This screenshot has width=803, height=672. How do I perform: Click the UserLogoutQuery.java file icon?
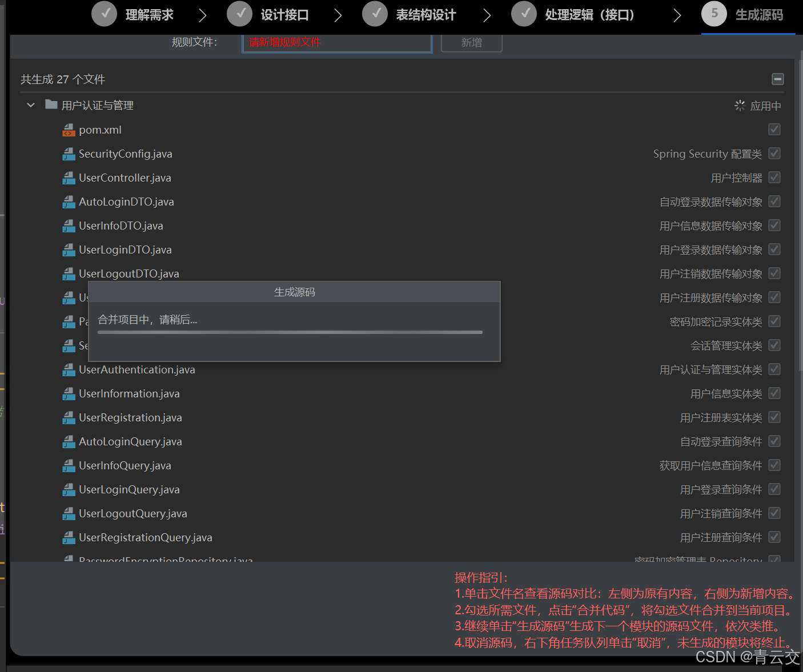point(69,514)
